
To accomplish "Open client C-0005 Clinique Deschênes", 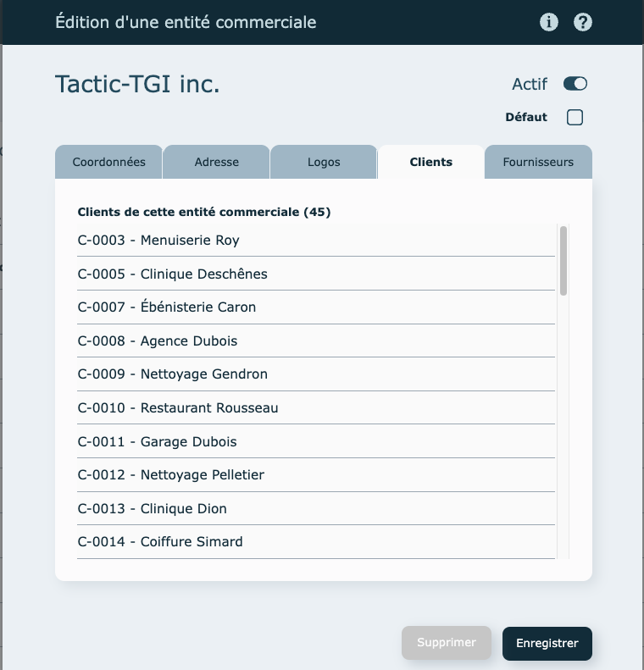I will click(x=172, y=274).
